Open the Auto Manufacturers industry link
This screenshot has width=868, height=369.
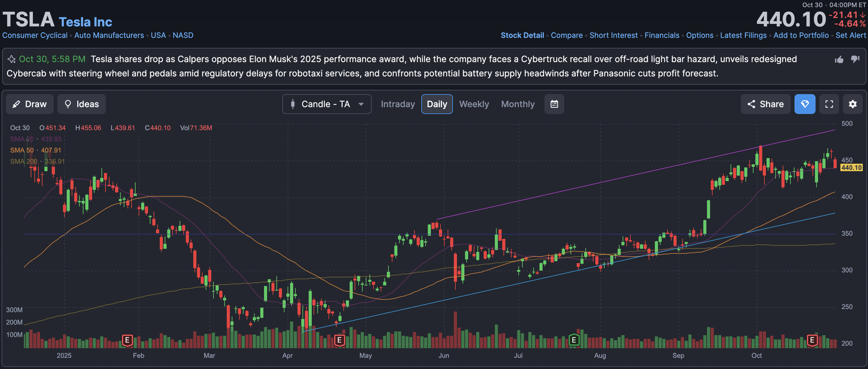click(109, 35)
